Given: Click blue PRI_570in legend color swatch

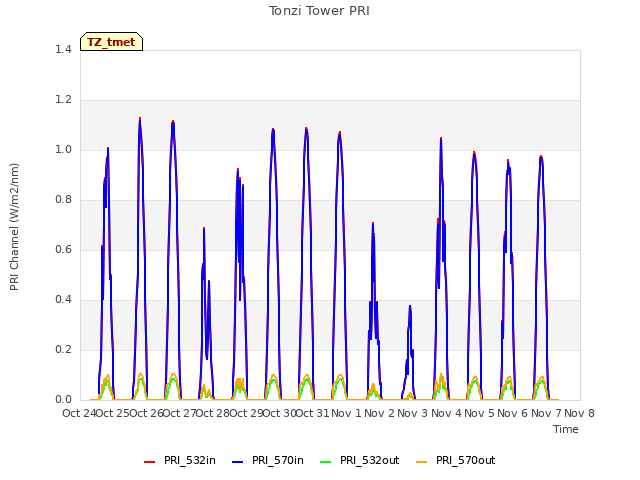Looking at the screenshot, I should (x=238, y=462).
